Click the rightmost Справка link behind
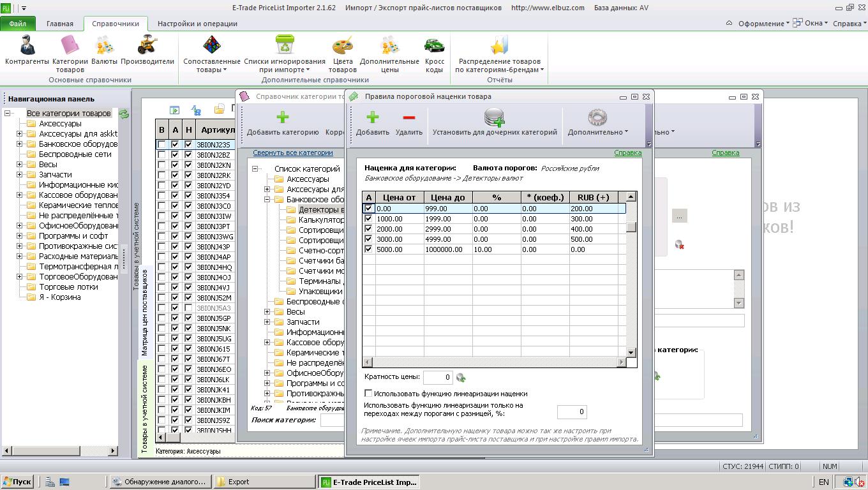 pos(726,152)
